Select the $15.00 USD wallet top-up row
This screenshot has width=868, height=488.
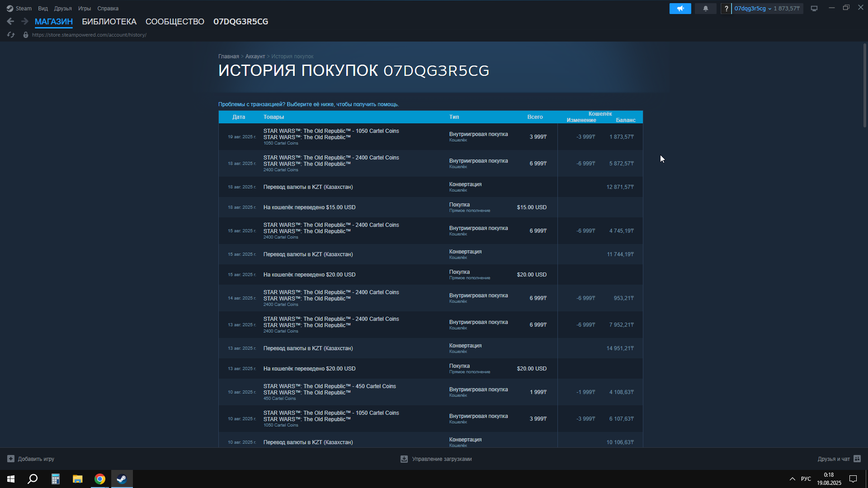click(x=430, y=207)
